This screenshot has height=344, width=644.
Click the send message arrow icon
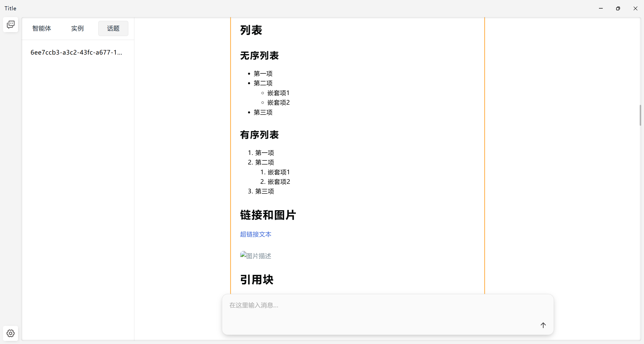543,325
